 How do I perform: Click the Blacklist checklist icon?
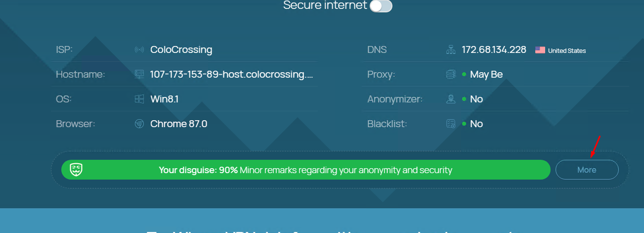(451, 124)
